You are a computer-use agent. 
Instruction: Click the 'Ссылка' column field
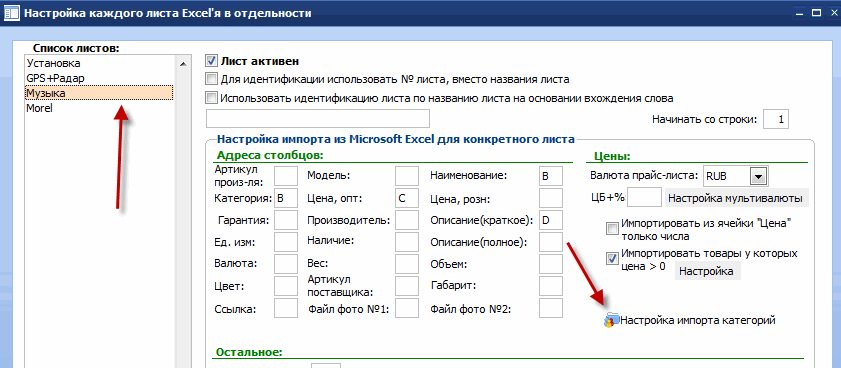point(285,308)
